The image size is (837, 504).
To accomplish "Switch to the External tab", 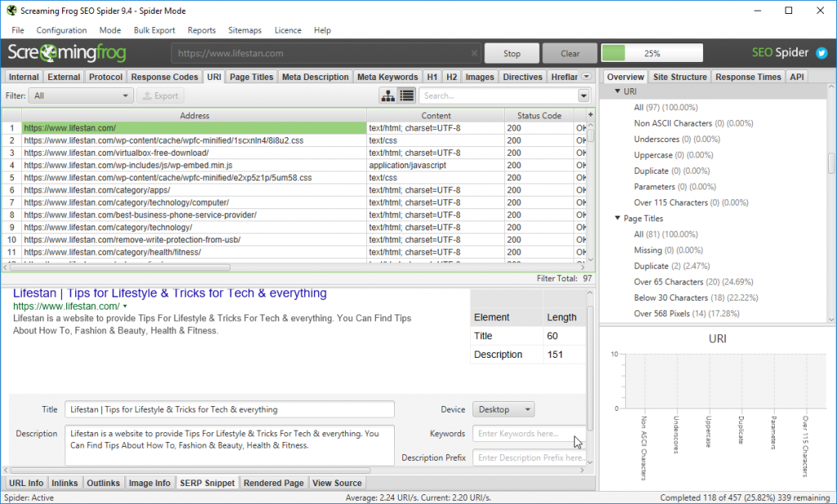I will pyautogui.click(x=64, y=77).
